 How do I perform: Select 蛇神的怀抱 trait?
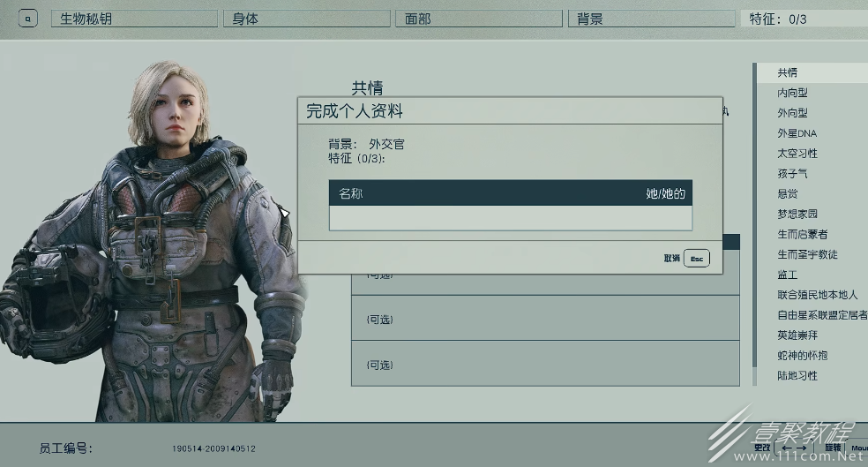(802, 355)
